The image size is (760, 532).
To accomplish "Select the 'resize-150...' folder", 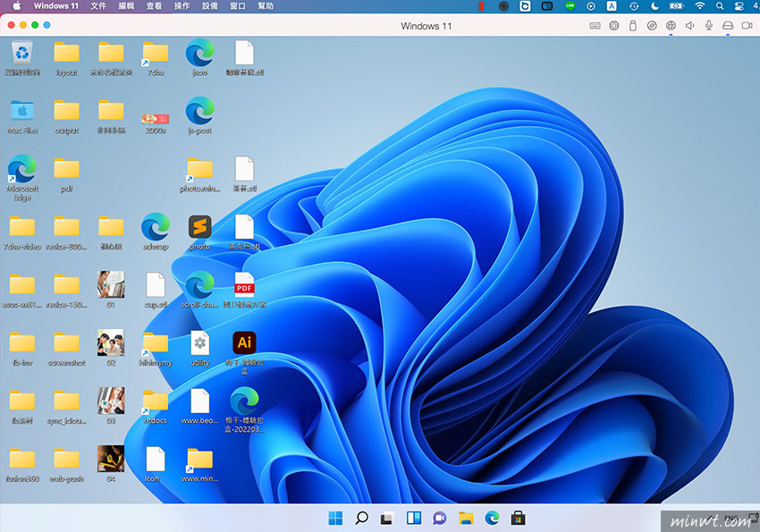I will (x=66, y=285).
